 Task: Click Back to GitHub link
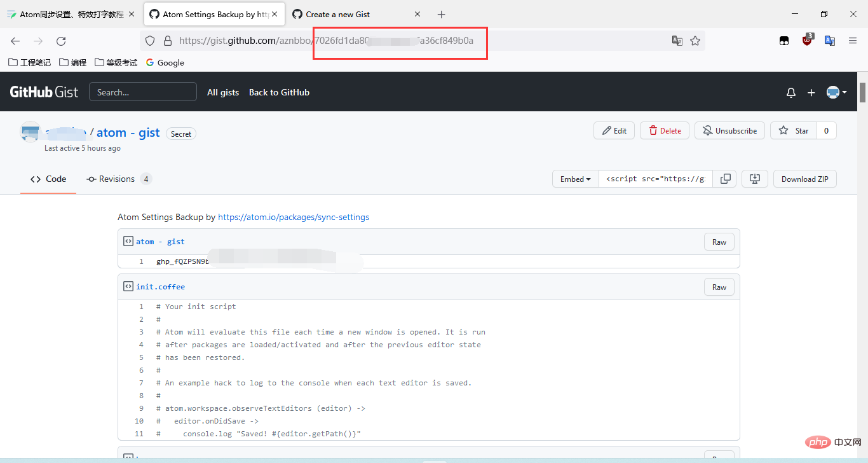(x=279, y=92)
